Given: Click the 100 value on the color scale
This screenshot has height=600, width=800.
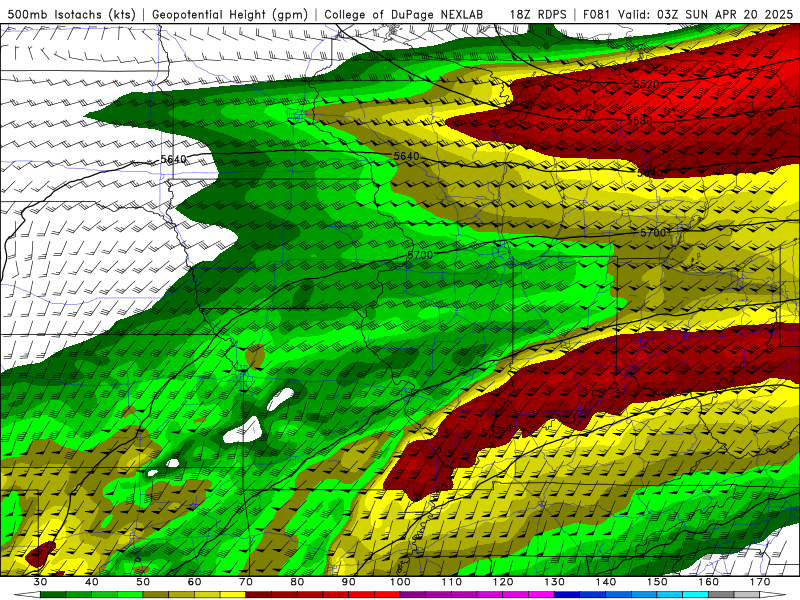Looking at the screenshot, I should click(400, 582).
